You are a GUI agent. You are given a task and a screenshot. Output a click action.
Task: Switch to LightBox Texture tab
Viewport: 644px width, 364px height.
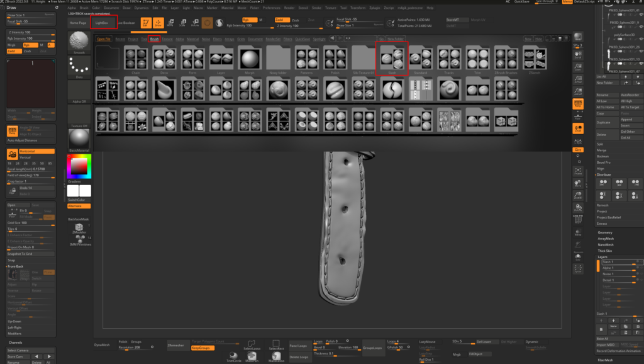click(167, 39)
